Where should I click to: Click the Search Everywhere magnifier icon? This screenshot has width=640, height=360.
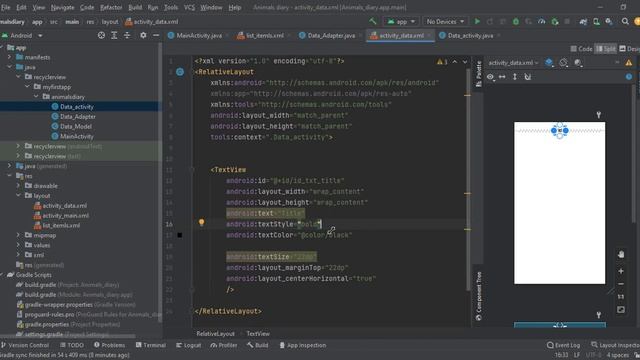(x=625, y=21)
